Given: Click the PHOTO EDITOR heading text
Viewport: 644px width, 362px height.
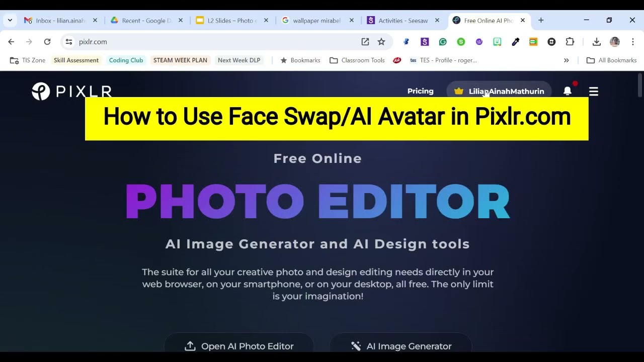Looking at the screenshot, I should 318,202.
